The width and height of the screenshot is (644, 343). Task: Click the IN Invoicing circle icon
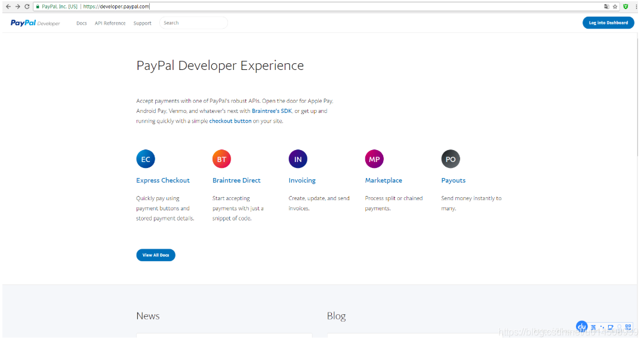tap(298, 159)
